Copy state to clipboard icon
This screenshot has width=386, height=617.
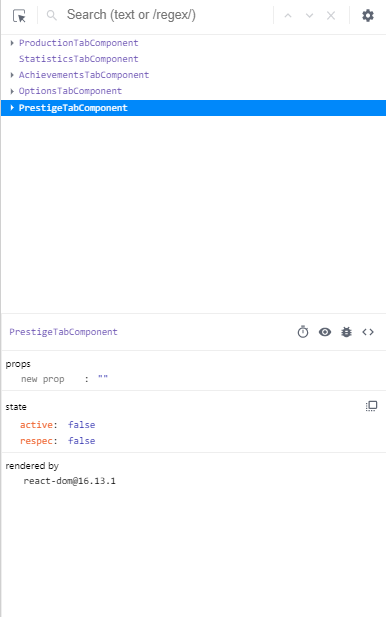point(371,406)
